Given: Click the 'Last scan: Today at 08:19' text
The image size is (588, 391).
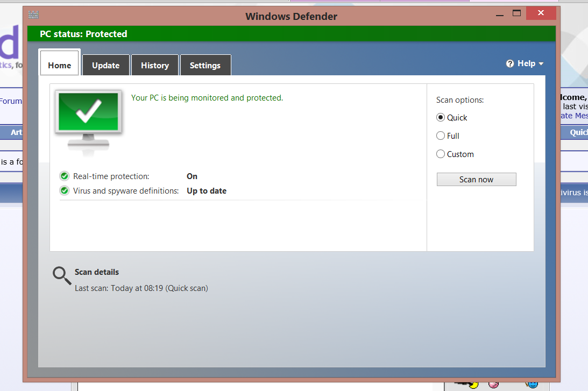Looking at the screenshot, I should point(141,288).
